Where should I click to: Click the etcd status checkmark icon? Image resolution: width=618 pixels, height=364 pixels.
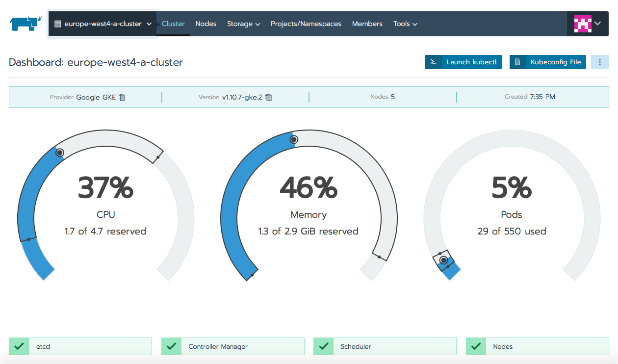pos(19,346)
